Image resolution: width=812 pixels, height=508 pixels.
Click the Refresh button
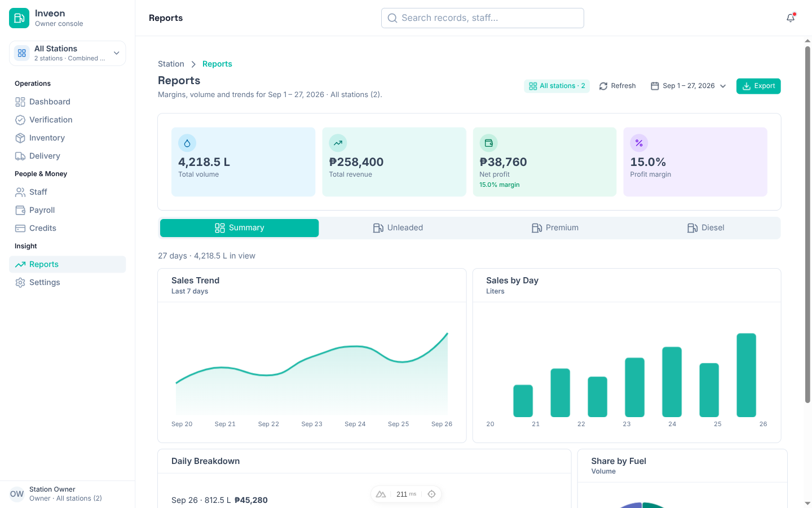tap(617, 86)
